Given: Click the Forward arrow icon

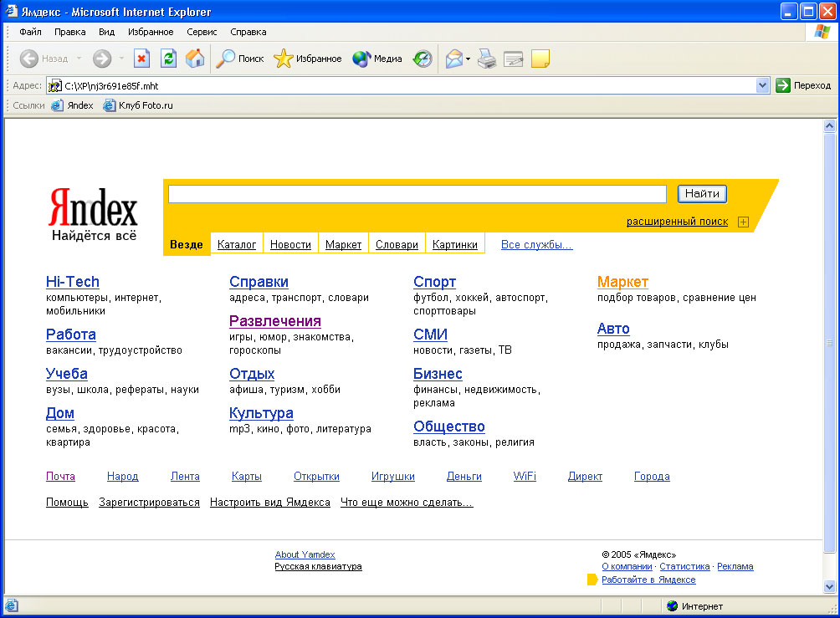Looking at the screenshot, I should coord(102,59).
